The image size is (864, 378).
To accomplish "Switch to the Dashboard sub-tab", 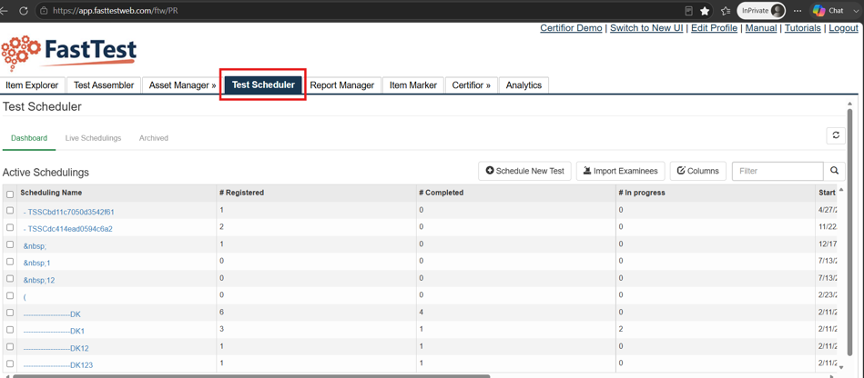I will click(x=29, y=138).
